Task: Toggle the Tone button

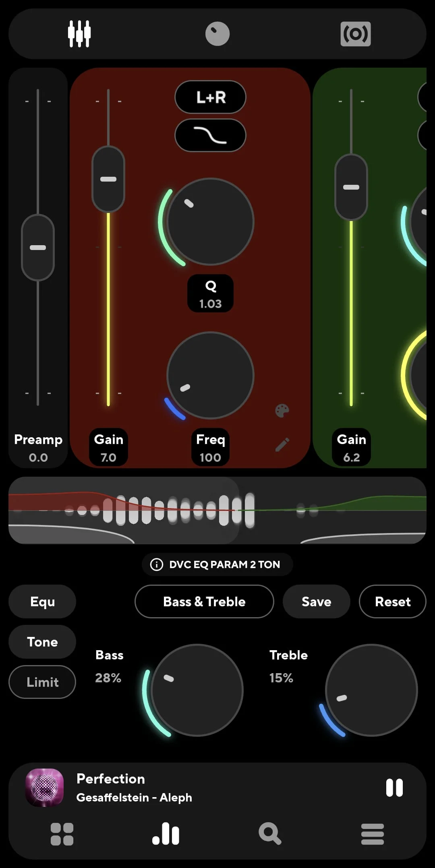Action: (x=42, y=642)
